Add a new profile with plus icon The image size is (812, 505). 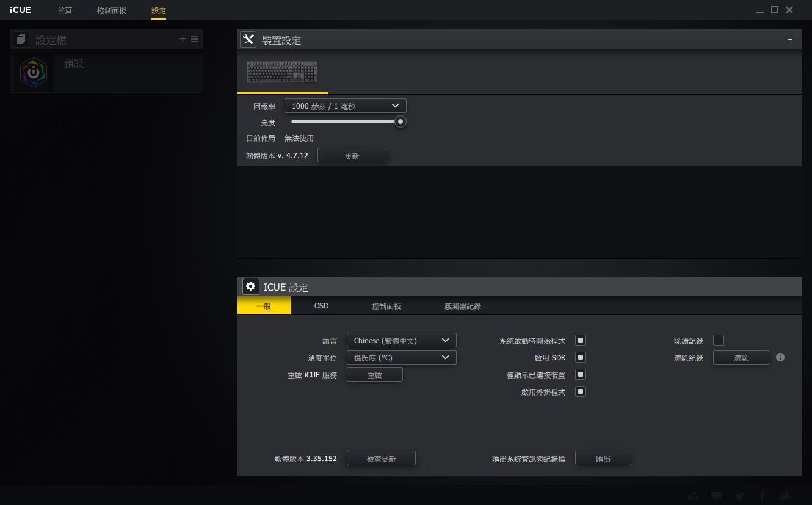(183, 39)
